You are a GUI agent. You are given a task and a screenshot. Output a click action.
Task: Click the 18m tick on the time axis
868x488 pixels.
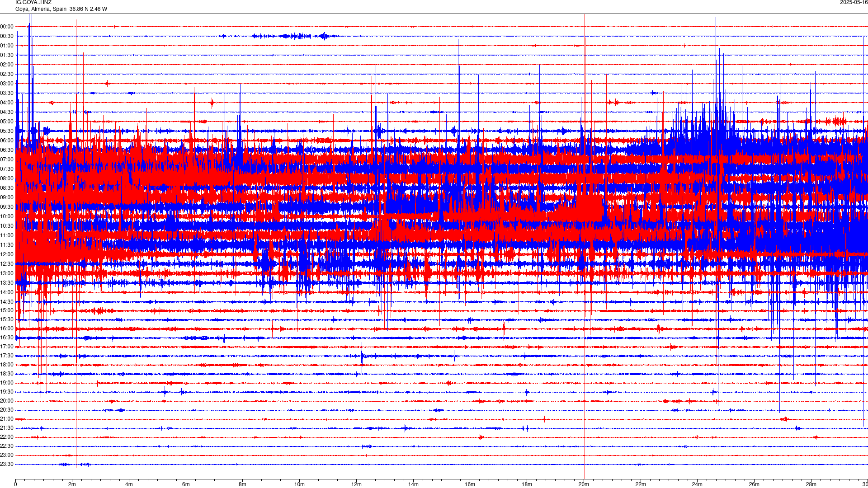click(x=527, y=484)
